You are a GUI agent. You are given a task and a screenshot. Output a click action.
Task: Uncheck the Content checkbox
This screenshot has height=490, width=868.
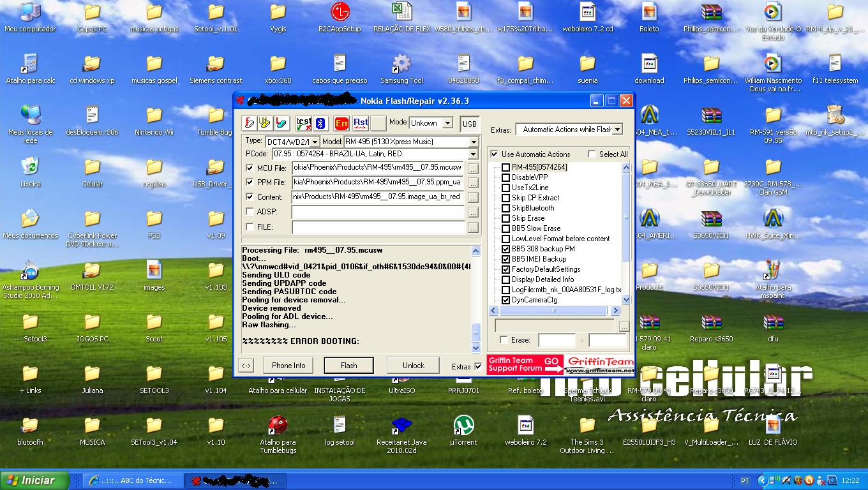click(x=250, y=197)
